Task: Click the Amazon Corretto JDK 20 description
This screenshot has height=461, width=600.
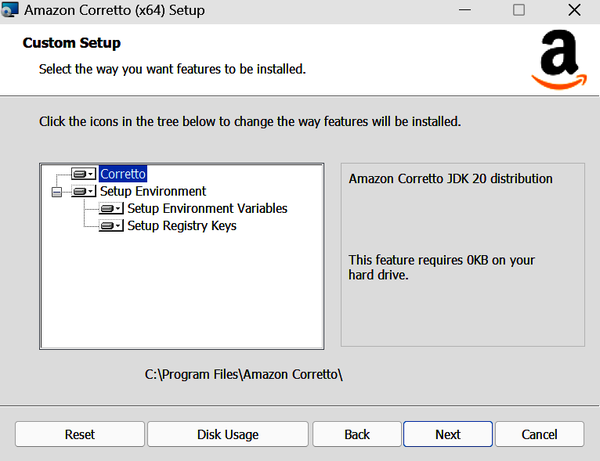Action: coord(450,179)
